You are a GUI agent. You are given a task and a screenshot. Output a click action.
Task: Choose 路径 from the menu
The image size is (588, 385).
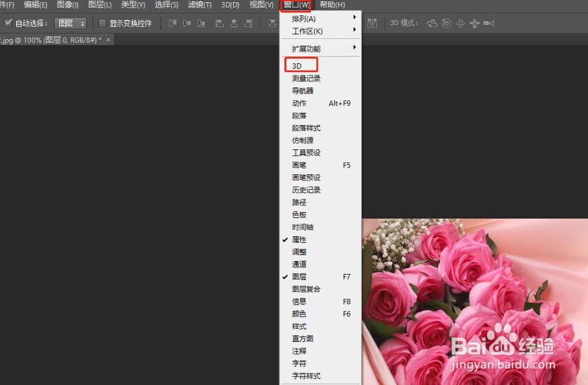[321, 202]
